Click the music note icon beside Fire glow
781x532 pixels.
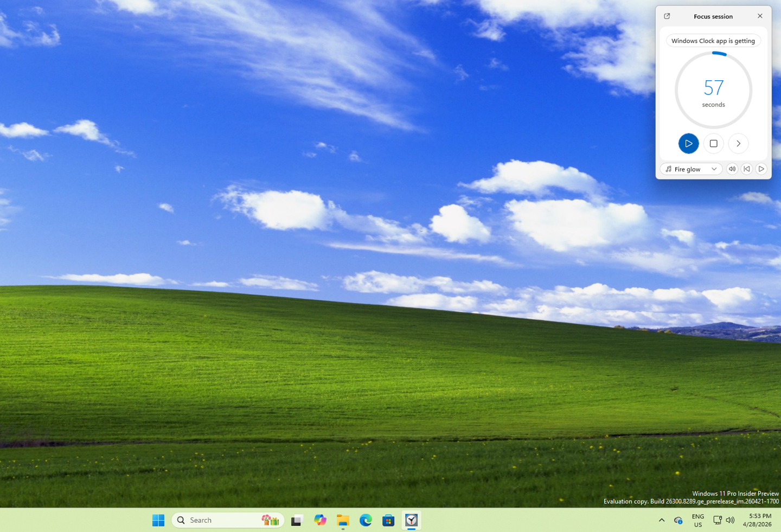tap(669, 169)
